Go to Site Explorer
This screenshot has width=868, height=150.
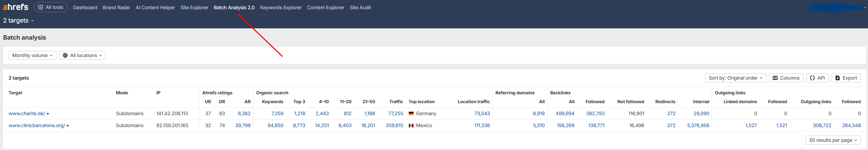194,8
